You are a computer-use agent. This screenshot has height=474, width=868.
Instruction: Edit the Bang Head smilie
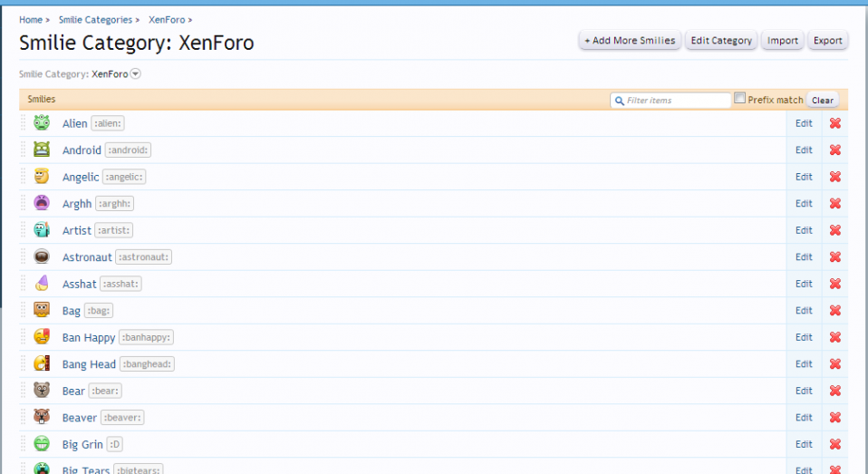[804, 363]
